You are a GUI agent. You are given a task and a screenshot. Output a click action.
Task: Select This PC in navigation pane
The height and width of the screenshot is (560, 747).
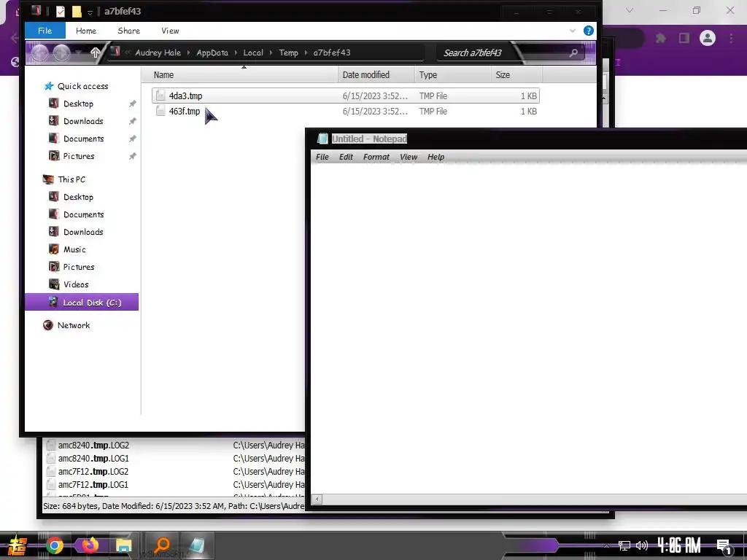point(71,179)
